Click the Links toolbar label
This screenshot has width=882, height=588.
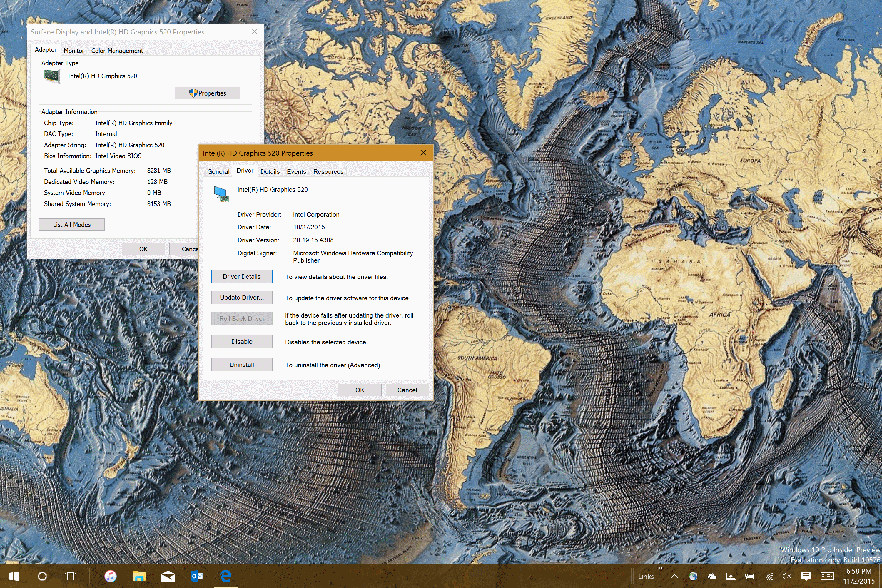coord(646,576)
